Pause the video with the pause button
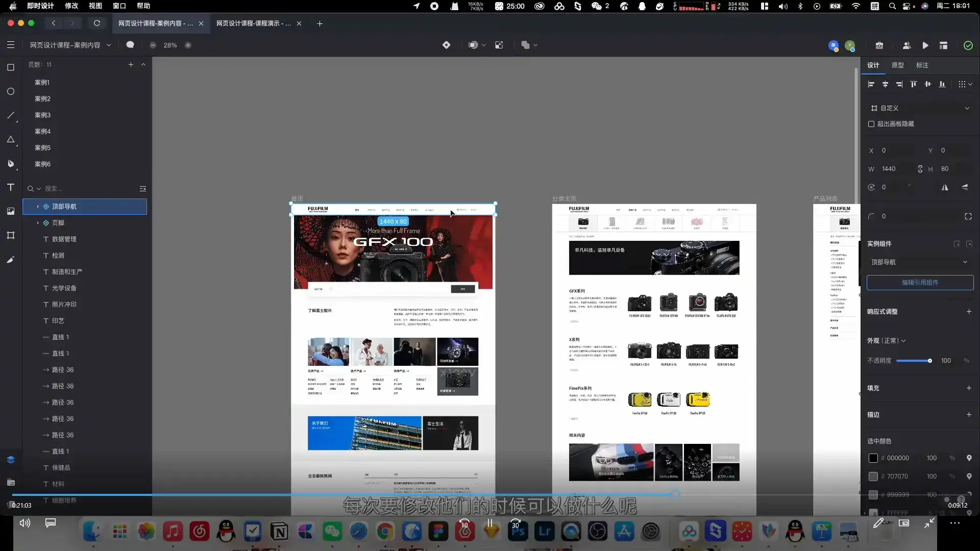Screen dimensions: 980x551 (x=489, y=523)
